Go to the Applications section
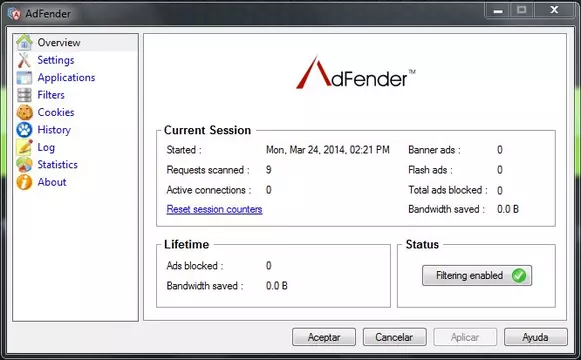Viewport: 581px width, 360px height. pyautogui.click(x=66, y=77)
